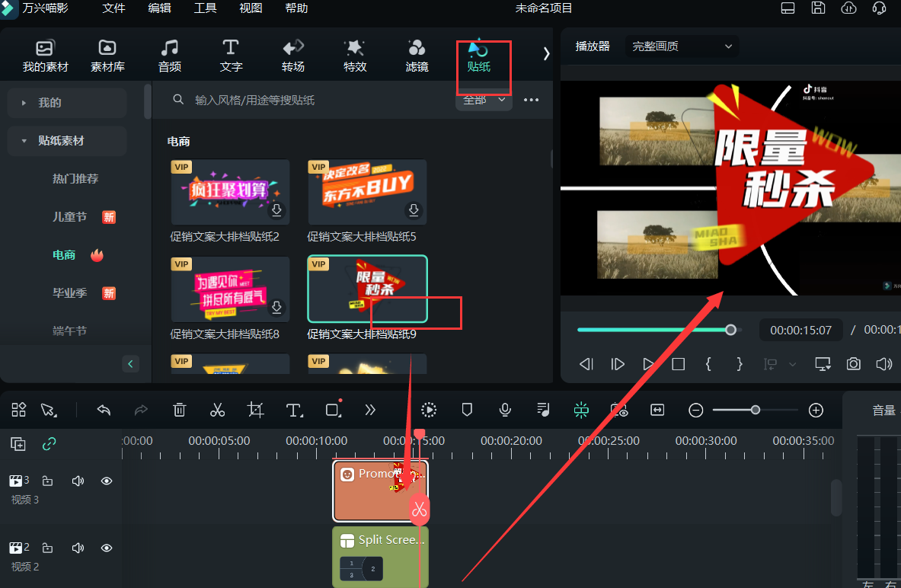The image size is (901, 588).
Task: Open the 工具 menu
Action: tap(205, 8)
